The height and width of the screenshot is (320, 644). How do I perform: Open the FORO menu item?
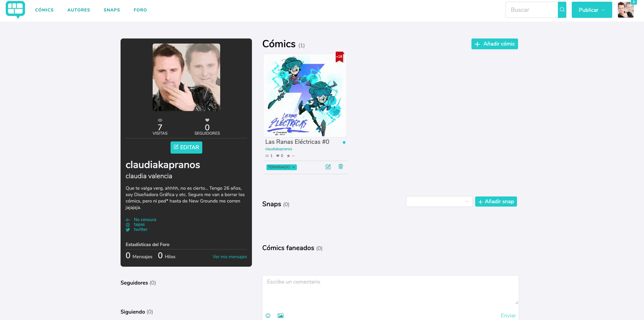[x=140, y=10]
